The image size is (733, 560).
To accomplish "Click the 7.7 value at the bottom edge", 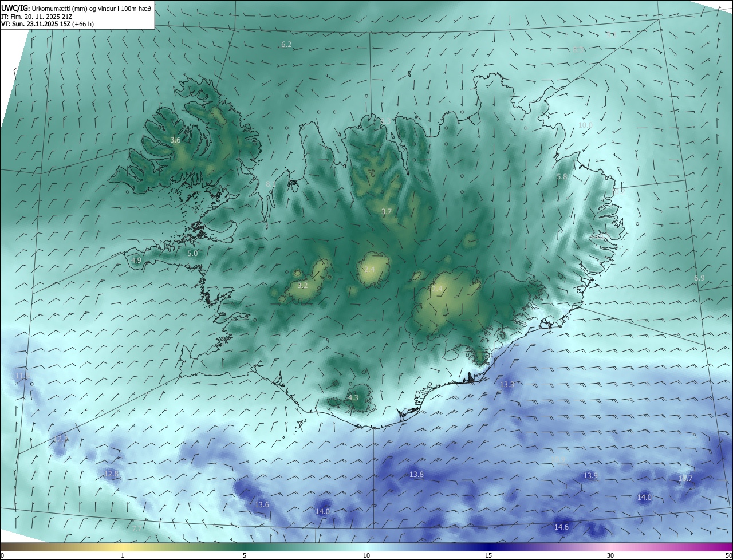I will pyautogui.click(x=136, y=529).
